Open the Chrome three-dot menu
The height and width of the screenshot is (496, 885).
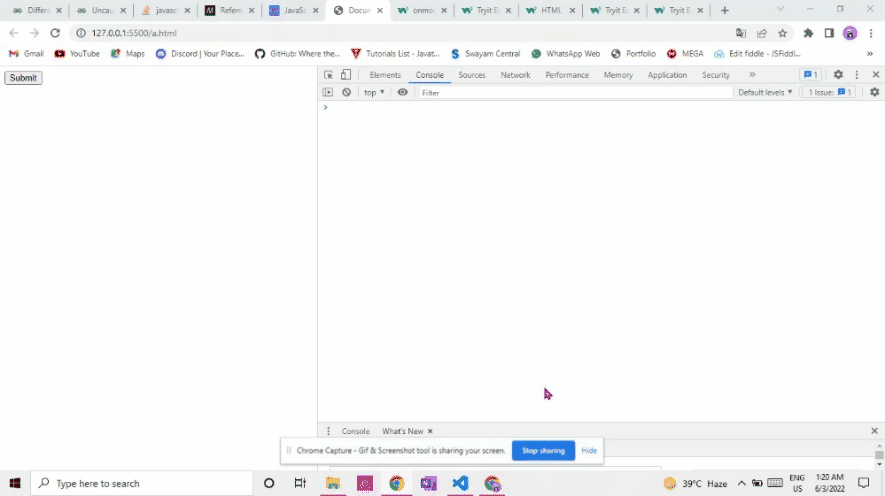pos(871,33)
